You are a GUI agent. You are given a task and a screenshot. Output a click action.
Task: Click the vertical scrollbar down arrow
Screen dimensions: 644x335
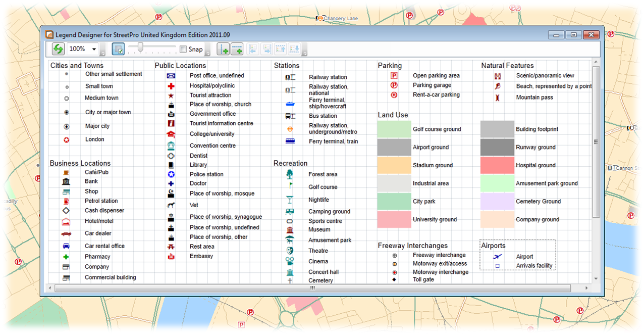pos(596,279)
